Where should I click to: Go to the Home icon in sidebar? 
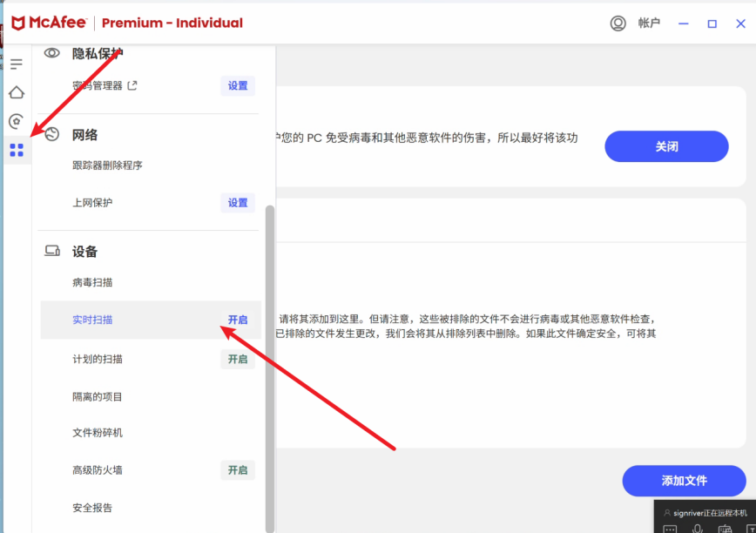tap(17, 92)
